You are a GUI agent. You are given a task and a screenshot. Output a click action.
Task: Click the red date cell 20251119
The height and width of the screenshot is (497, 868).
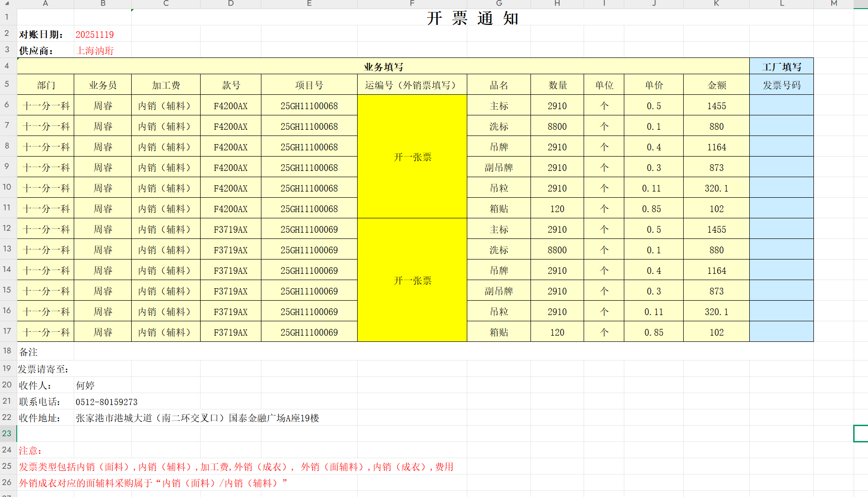(x=95, y=34)
